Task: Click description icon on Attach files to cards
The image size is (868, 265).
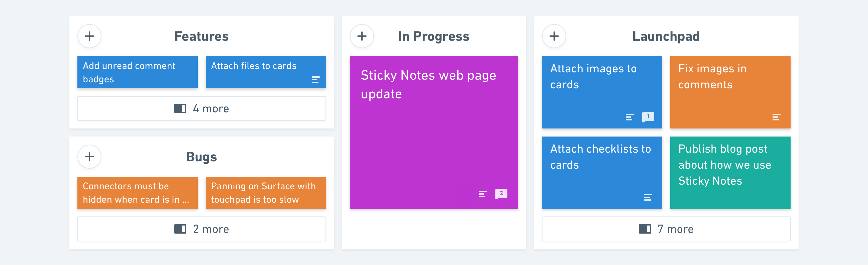Action: (x=315, y=80)
